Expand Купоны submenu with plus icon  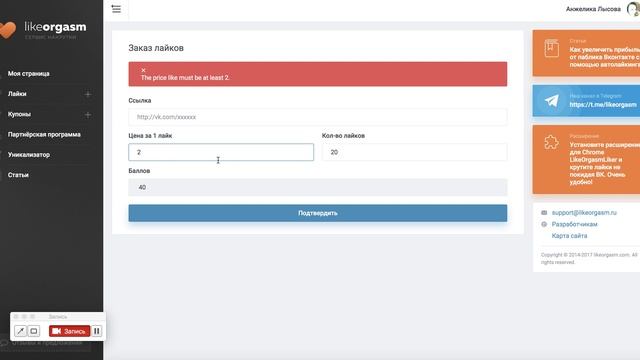point(88,115)
